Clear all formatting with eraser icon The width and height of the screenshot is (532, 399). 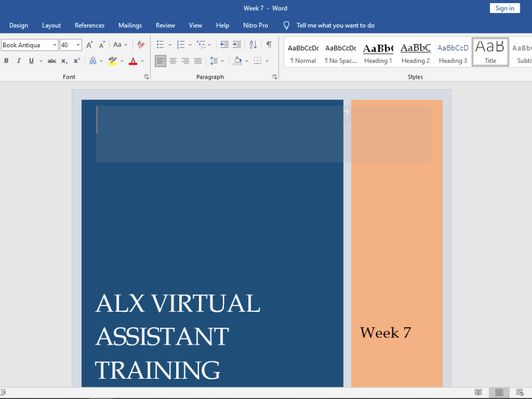click(141, 45)
